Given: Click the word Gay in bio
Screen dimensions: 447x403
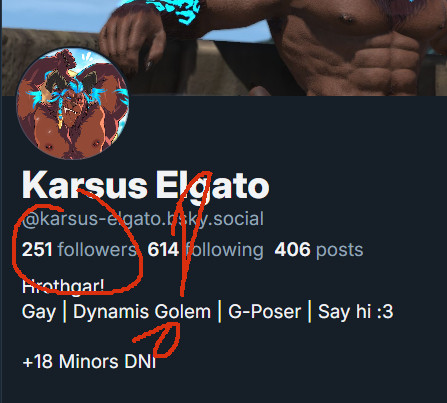Looking at the screenshot, I should 39,312.
